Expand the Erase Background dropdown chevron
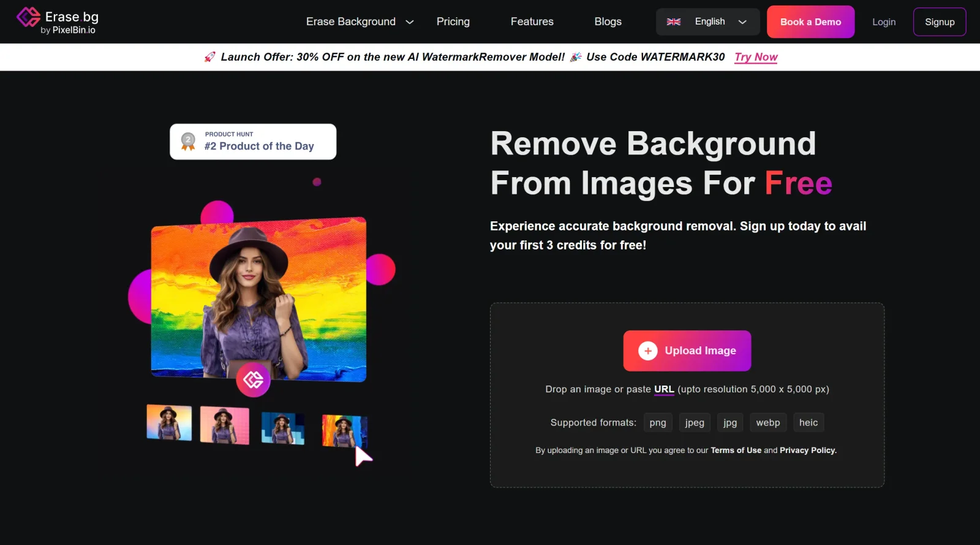 click(x=410, y=22)
